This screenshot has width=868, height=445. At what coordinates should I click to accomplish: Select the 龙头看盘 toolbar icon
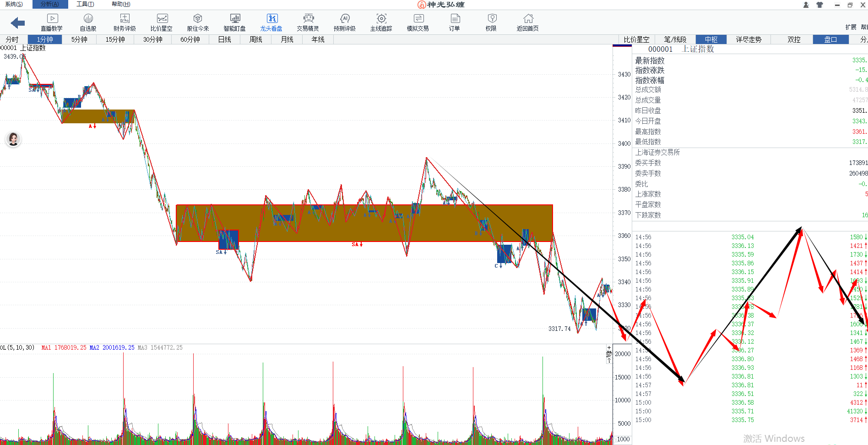point(271,22)
